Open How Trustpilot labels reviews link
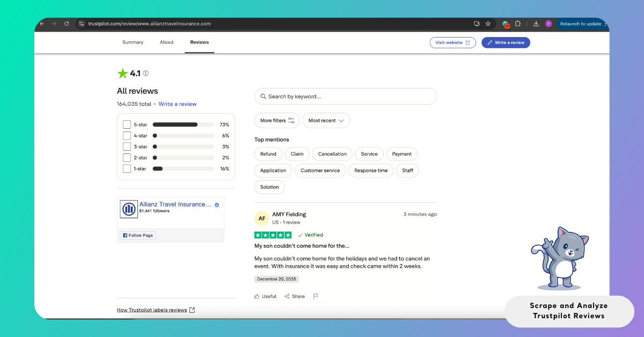The width and height of the screenshot is (644, 337). tap(152, 310)
